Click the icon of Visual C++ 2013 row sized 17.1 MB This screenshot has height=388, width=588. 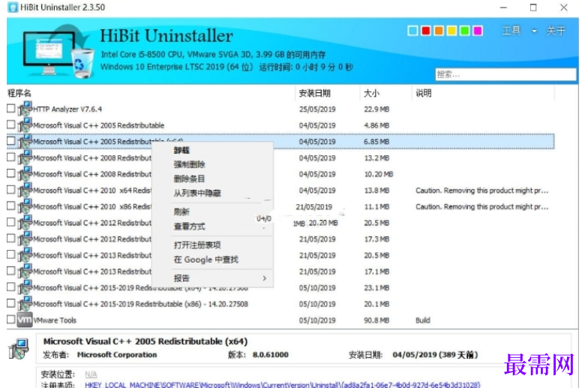click(25, 272)
